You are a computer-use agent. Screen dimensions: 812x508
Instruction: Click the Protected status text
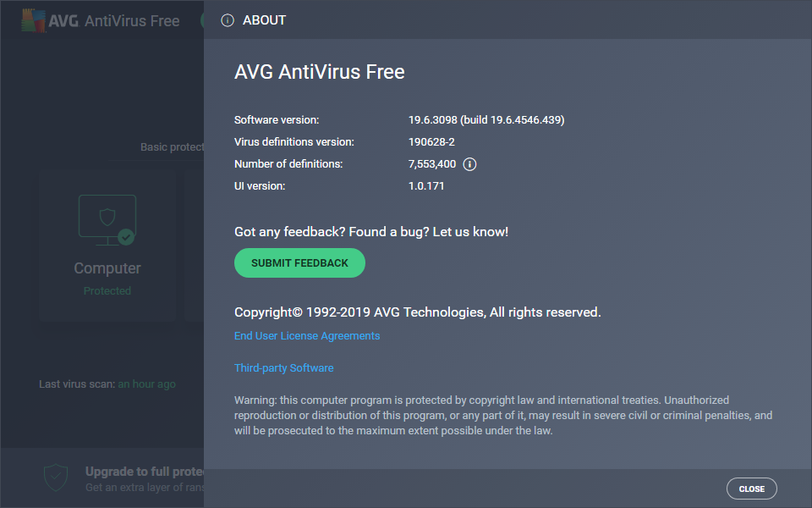(107, 291)
